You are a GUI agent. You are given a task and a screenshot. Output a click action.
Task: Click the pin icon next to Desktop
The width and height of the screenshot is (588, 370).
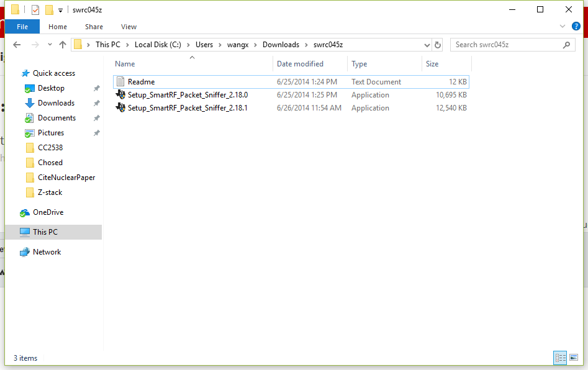96,88
